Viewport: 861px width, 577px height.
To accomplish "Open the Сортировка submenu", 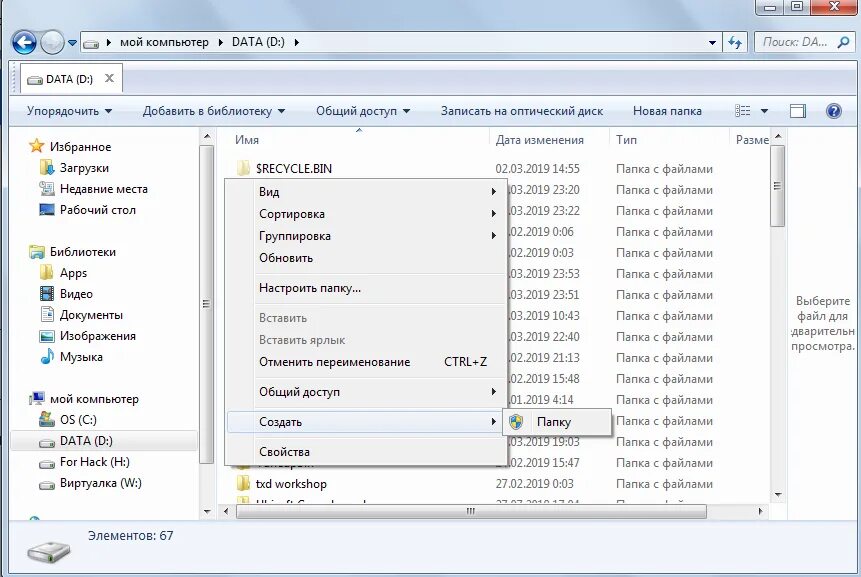I will click(x=366, y=214).
